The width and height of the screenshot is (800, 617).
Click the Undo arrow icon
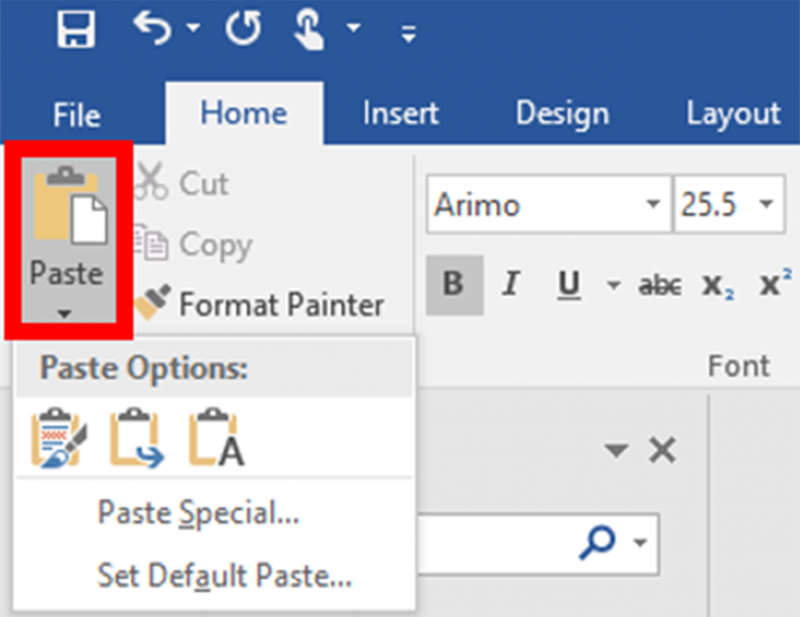153,29
